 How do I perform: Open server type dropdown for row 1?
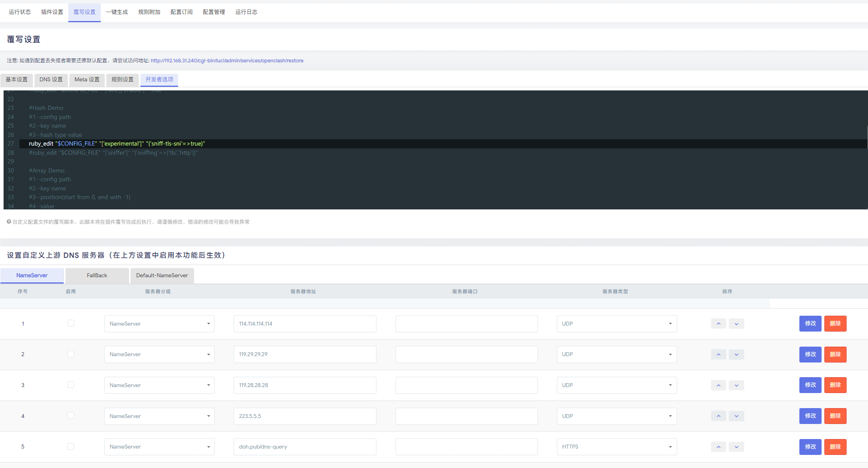point(616,324)
